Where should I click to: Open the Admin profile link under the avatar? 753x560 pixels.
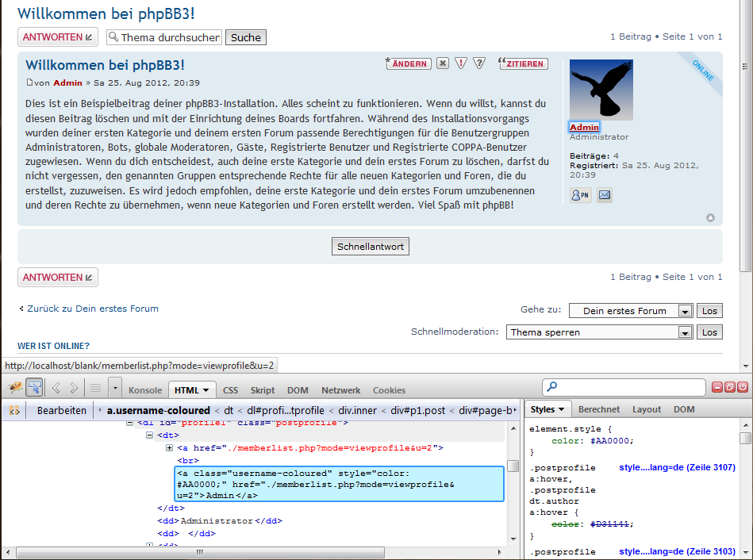(x=585, y=127)
